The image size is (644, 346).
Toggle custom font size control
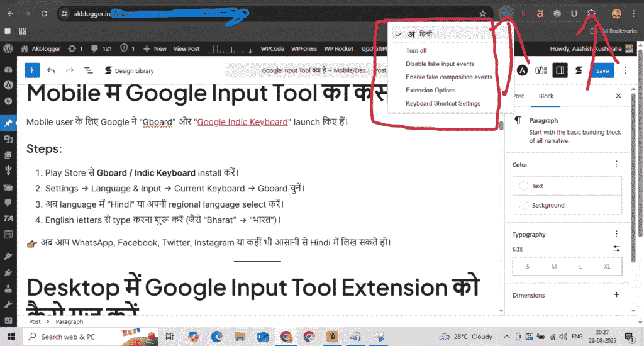coord(616,248)
